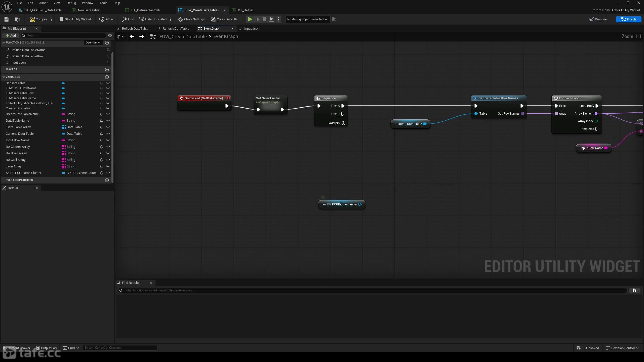Viewport: 644px width, 362px height.
Task: Toggle visibility eye for Json Array variable
Action: click(x=108, y=166)
